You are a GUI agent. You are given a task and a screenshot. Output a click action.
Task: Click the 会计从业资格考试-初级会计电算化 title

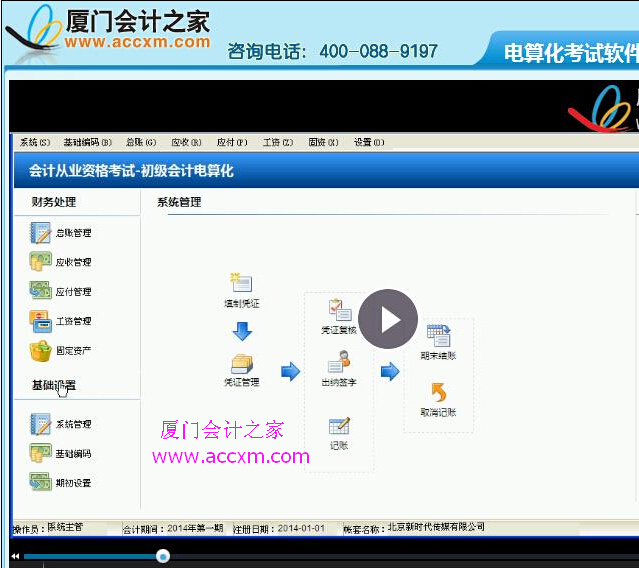(131, 170)
